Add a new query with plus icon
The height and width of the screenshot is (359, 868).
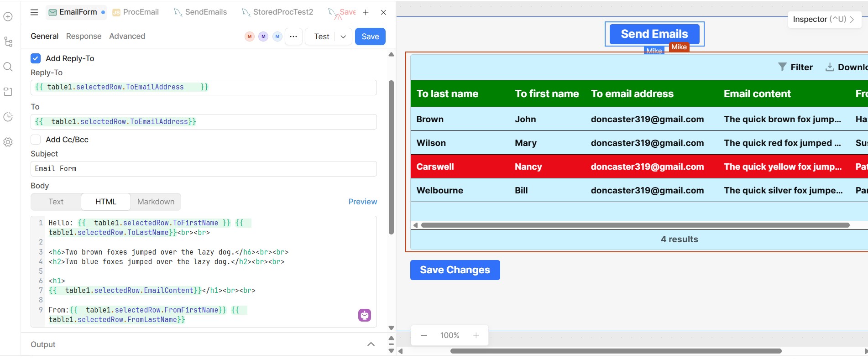click(366, 12)
